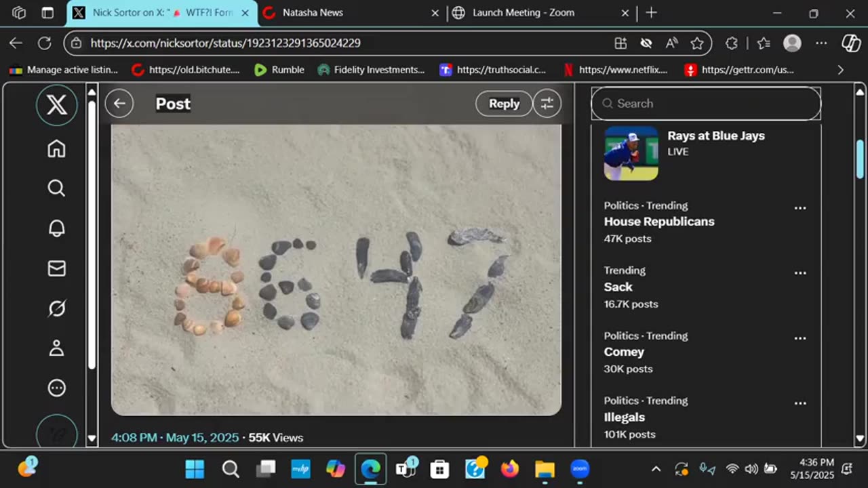Viewport: 868px width, 488px height.
Task: Toggle tracking prevention eye icon in address bar
Action: coord(646,43)
